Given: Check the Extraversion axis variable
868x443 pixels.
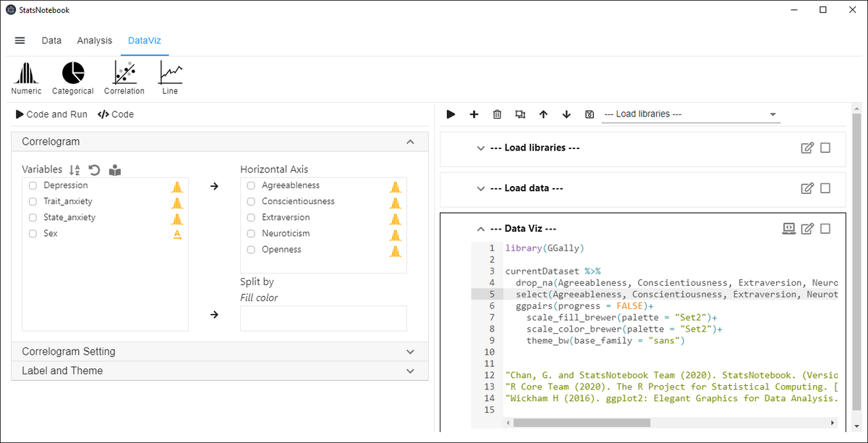Looking at the screenshot, I should [251, 218].
